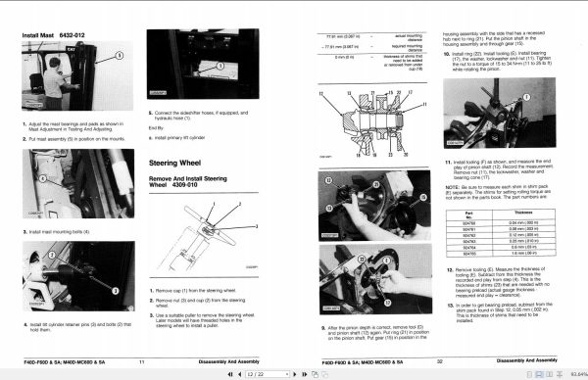This screenshot has height=380, width=588.
Task: Click the shim part number thickness table
Action: (501, 233)
